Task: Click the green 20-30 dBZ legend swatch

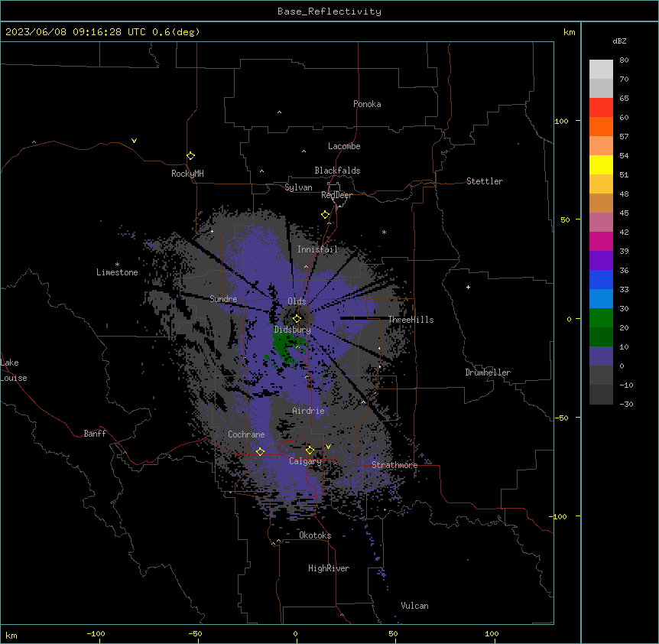Action: [x=601, y=318]
